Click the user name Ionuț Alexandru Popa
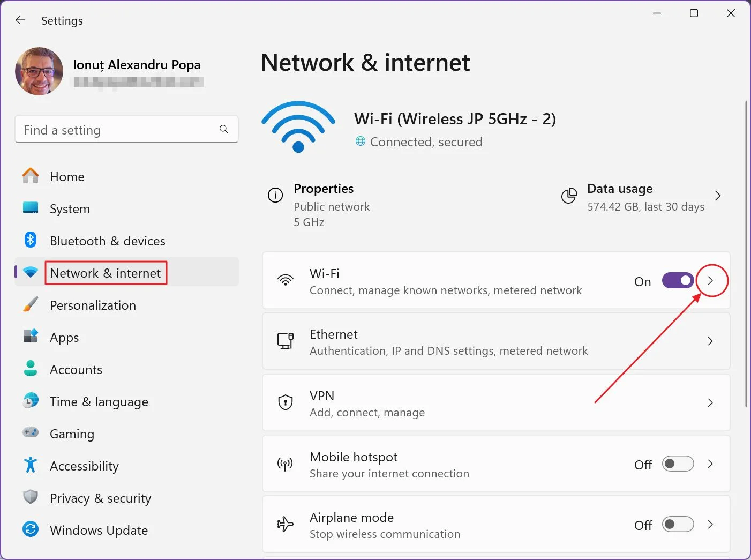 click(137, 65)
